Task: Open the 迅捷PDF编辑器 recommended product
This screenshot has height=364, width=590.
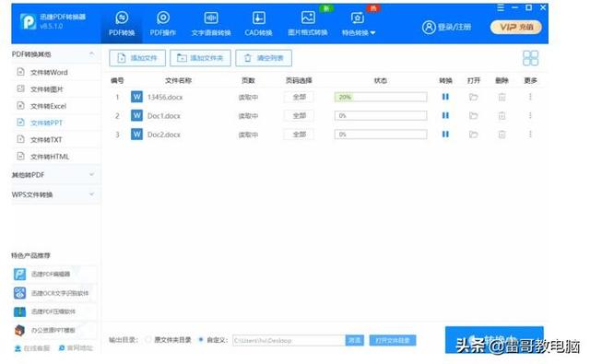Action: click(x=54, y=274)
